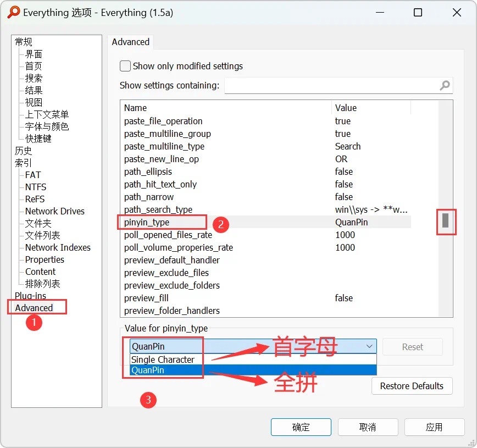Select Content in the options tree

click(x=41, y=272)
